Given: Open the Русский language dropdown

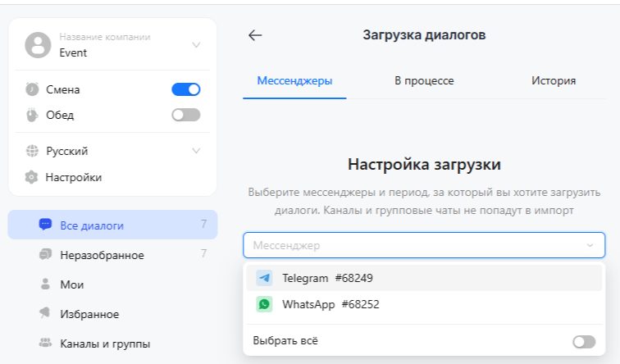Looking at the screenshot, I should tap(196, 151).
